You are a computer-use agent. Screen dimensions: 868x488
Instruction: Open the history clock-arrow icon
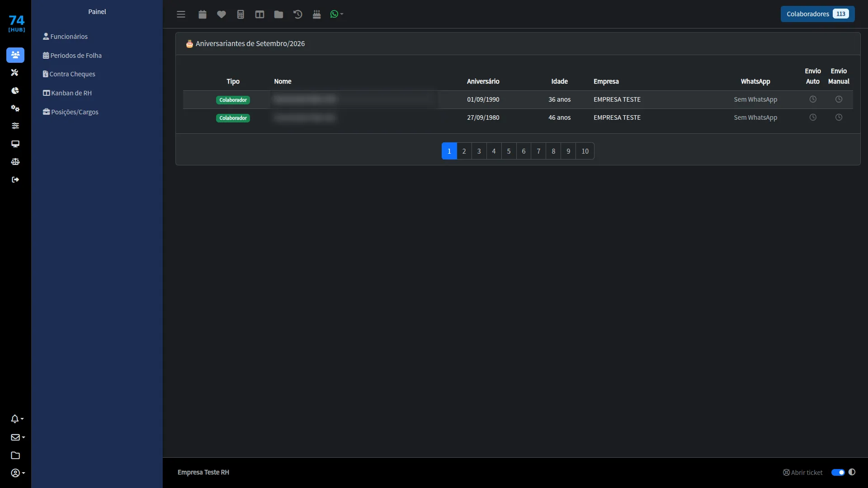tap(297, 14)
